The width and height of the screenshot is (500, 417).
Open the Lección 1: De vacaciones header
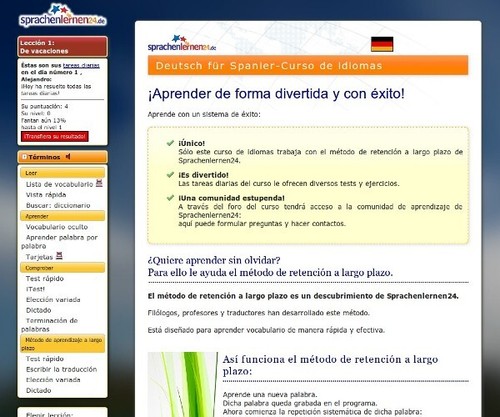pos(63,47)
